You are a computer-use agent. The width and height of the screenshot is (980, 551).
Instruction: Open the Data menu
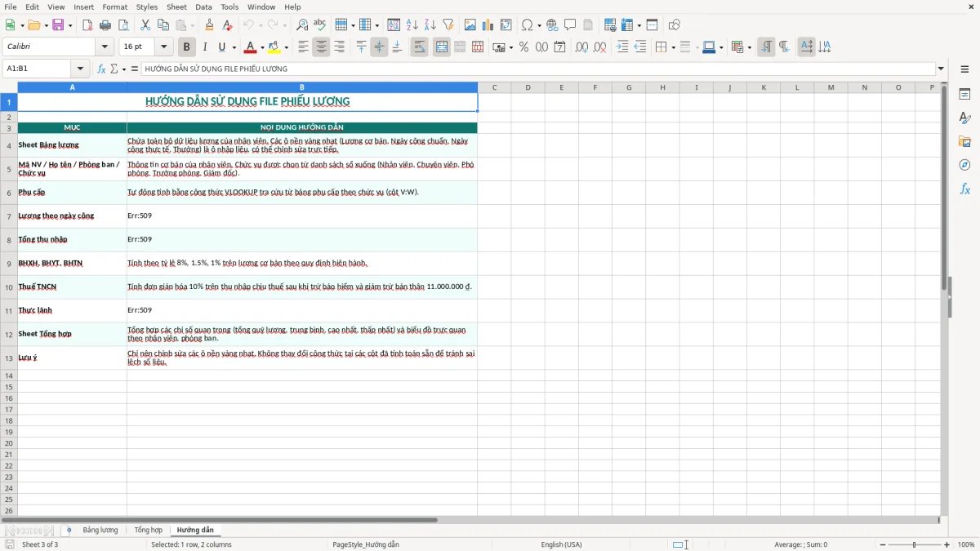pos(203,7)
